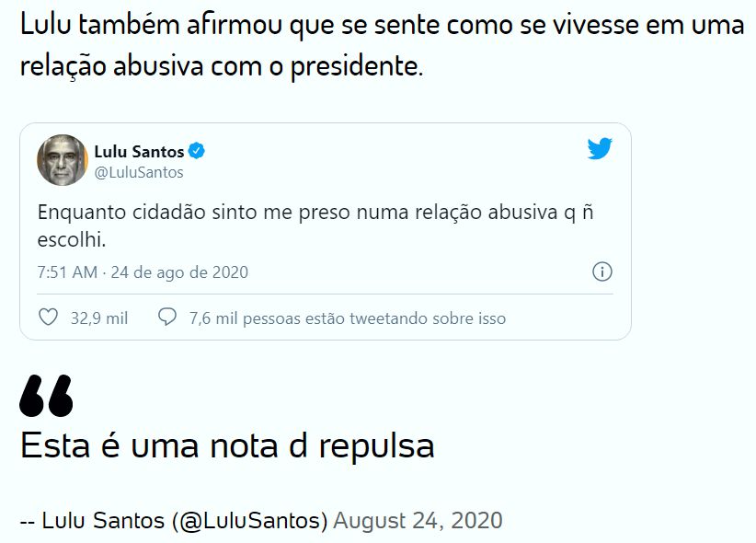Image resolution: width=756 pixels, height=543 pixels.
Task: Click Lulu Santos (@LuluSantos) attribution text
Action: click(185, 520)
